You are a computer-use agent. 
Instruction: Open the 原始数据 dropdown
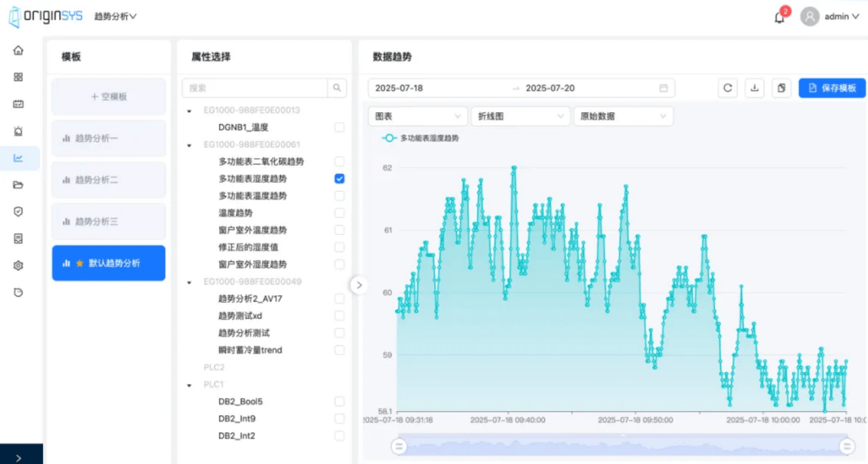pyautogui.click(x=623, y=116)
